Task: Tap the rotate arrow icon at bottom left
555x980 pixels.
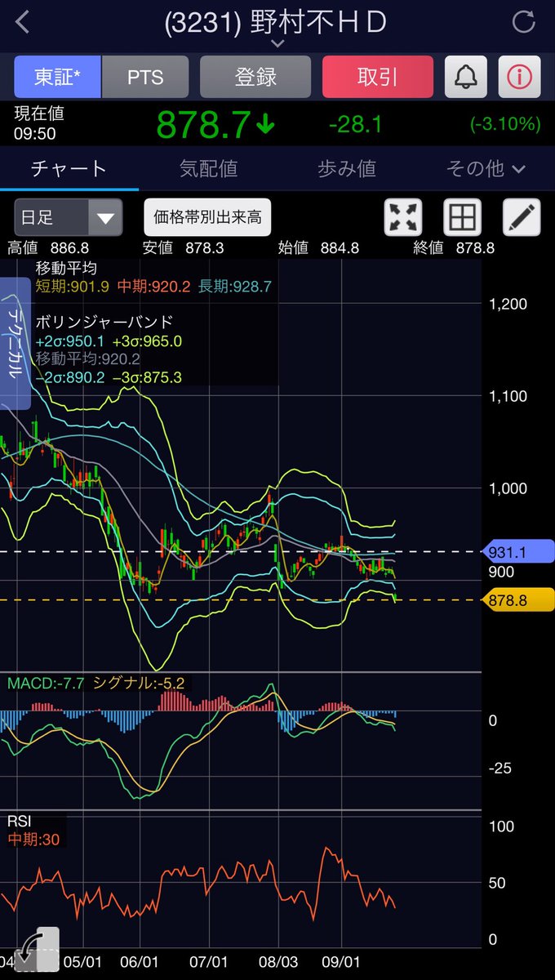Action: tap(37, 949)
